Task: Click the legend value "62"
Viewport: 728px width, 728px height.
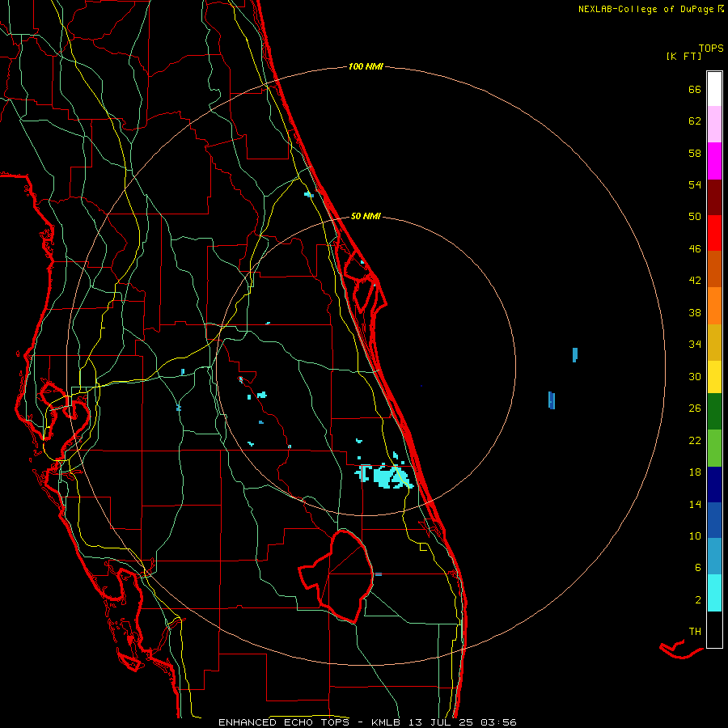Action: [695, 121]
